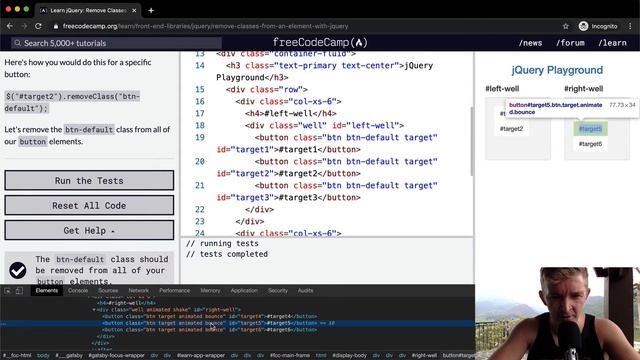Select the DevTools inspect element tool
This screenshot has width=640, height=360.
coord(8,291)
